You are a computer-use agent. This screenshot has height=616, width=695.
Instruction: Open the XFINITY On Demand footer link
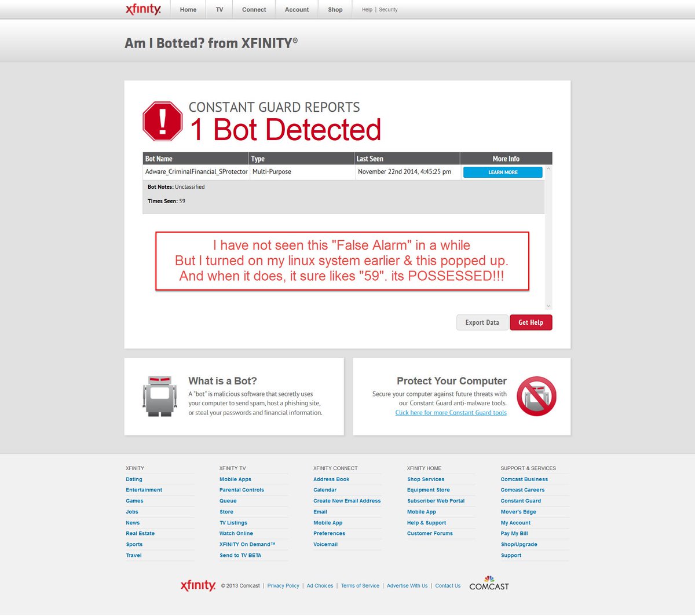coord(247,545)
